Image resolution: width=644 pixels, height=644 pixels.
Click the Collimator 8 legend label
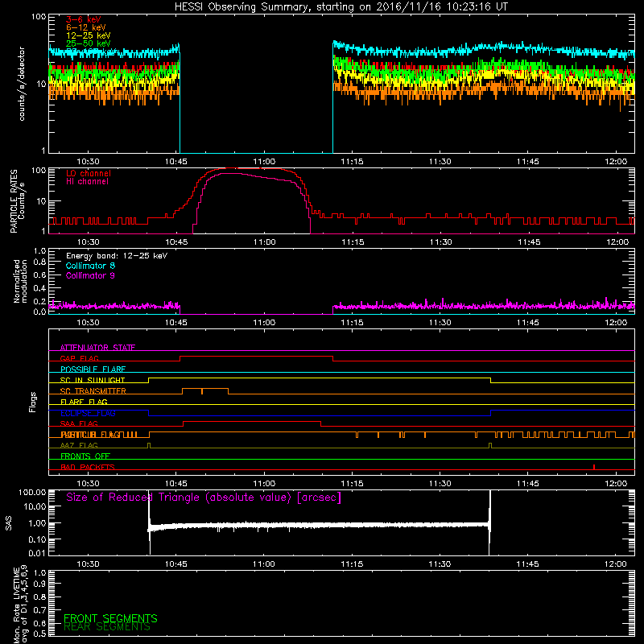[90, 266]
